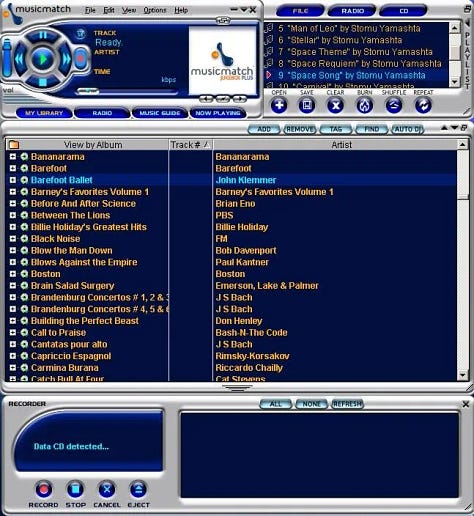474x516 pixels.
Task: Select "Space Song" by Stomu Yamashta in playlist
Action: click(x=356, y=75)
